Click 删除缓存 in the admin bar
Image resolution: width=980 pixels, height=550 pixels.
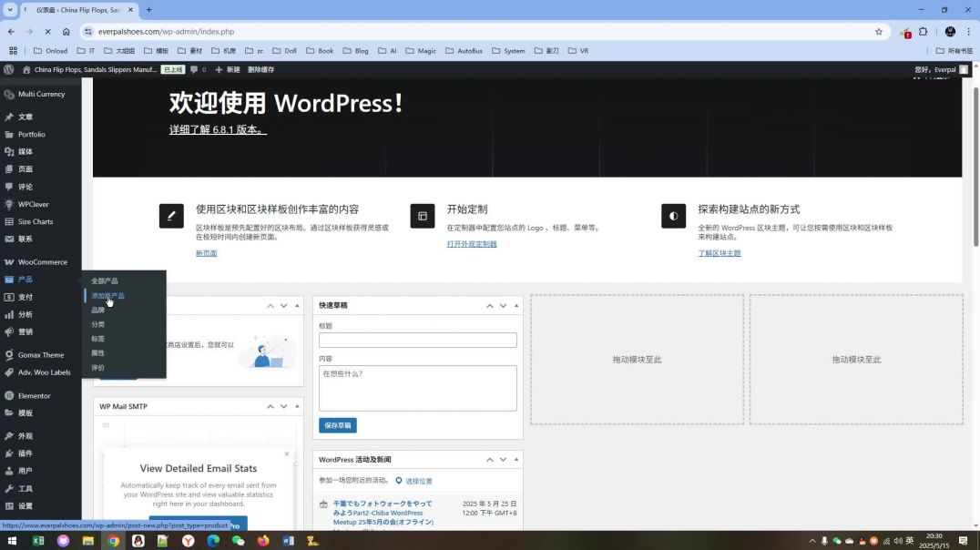260,69
